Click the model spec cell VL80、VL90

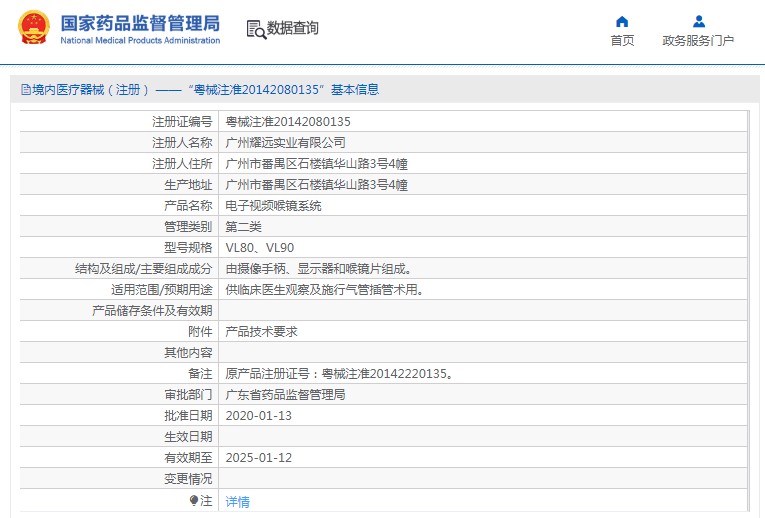259,247
